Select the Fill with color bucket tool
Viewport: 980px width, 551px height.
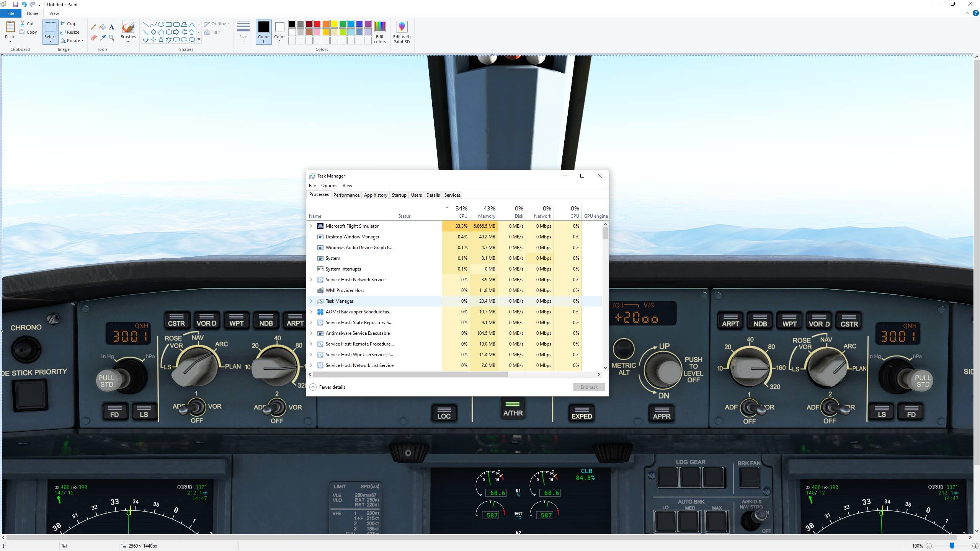103,27
